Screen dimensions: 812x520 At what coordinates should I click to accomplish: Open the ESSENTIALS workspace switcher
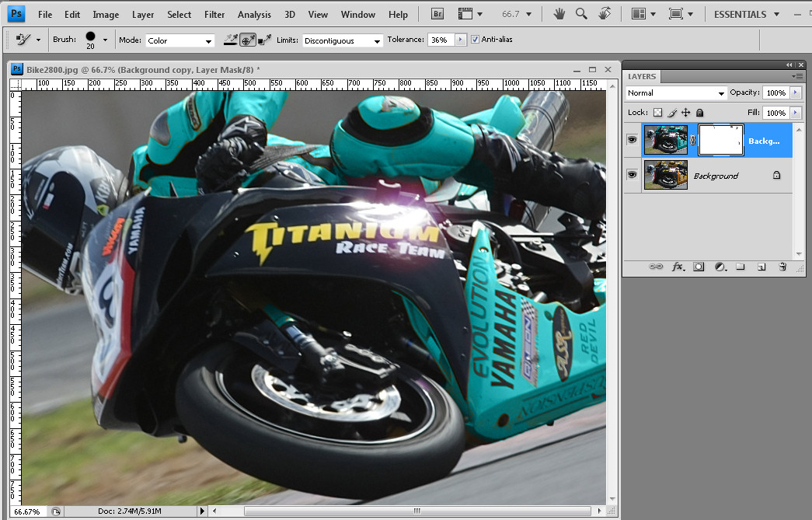coord(746,15)
